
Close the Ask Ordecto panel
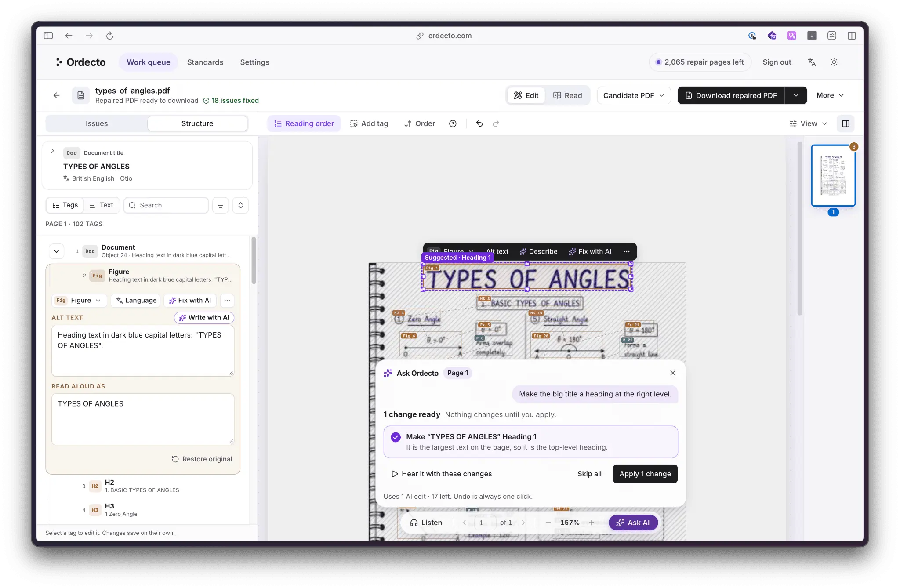pos(673,373)
